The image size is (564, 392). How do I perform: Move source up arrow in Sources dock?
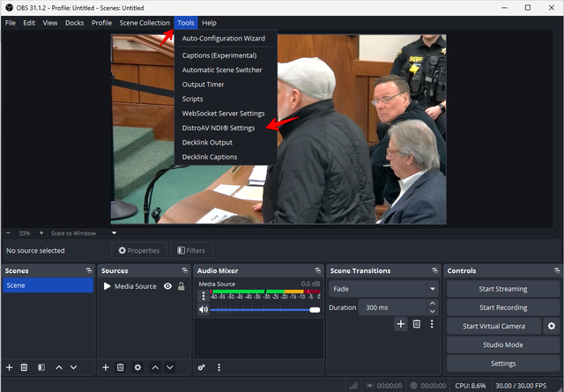pos(155,367)
